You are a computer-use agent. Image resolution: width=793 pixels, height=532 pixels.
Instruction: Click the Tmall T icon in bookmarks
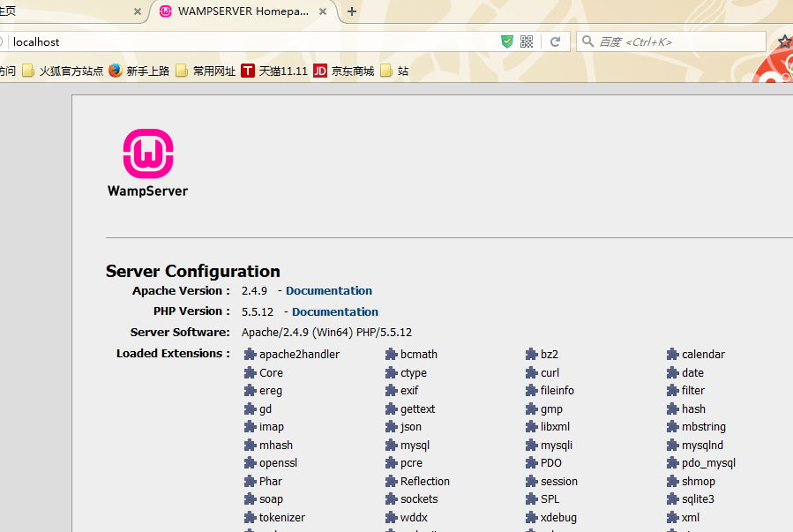click(x=248, y=71)
